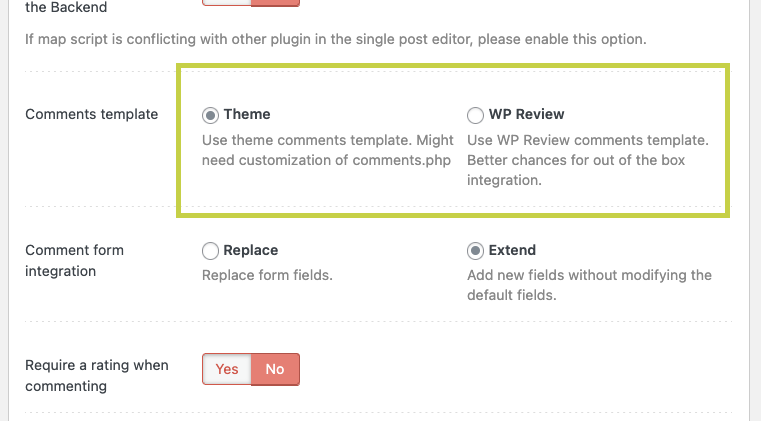Screen dimensions: 761x421
Task: Click the bold "Replace" option label
Action: point(251,250)
